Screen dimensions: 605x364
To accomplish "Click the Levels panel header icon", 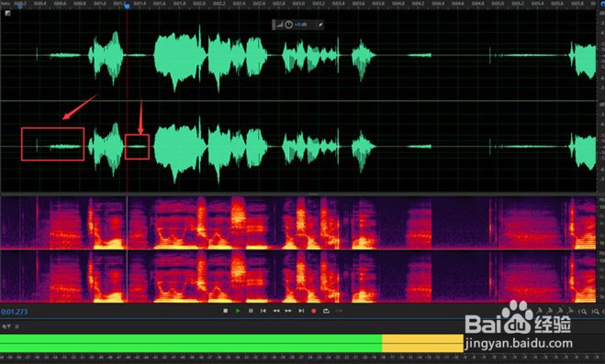I will 6,326.
